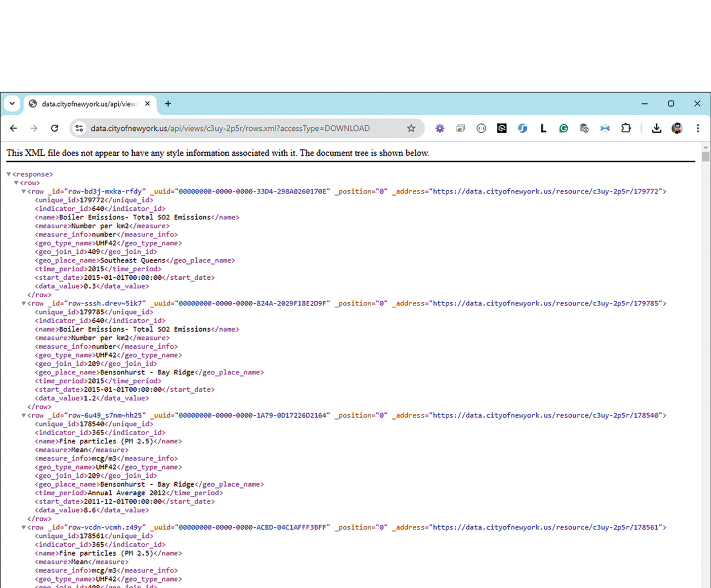View site information icon in address bar
Image resolution: width=711 pixels, height=588 pixels.
click(x=79, y=128)
